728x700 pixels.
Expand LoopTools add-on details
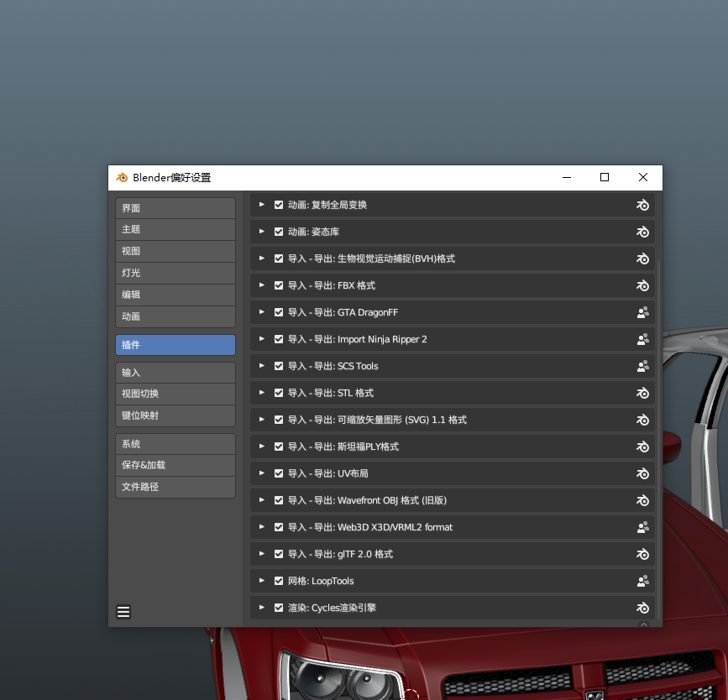click(x=262, y=581)
